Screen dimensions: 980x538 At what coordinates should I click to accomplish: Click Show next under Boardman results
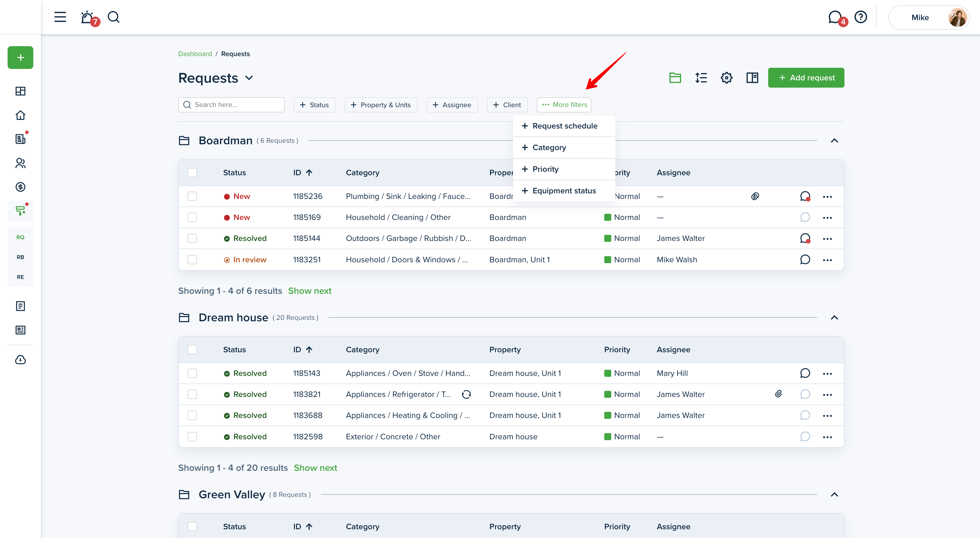pos(310,291)
